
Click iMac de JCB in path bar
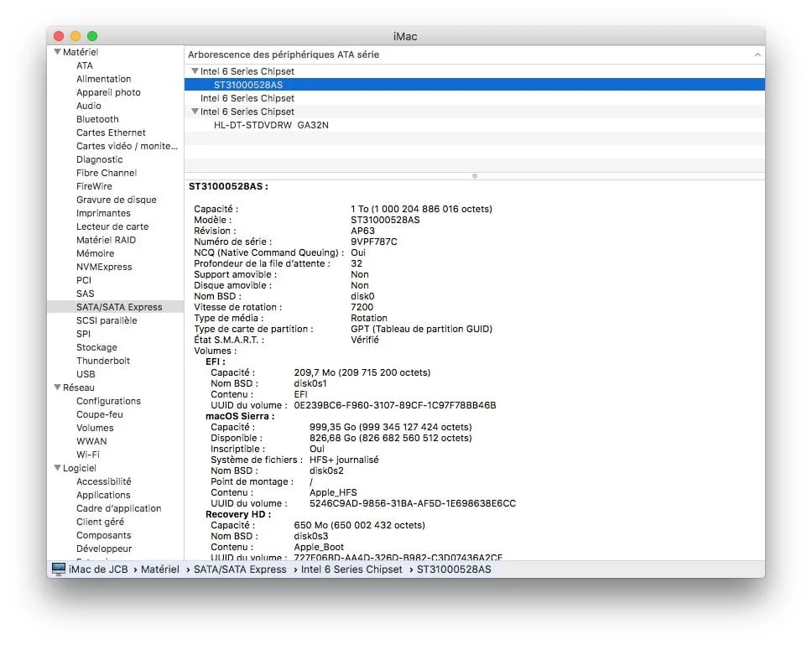pos(98,569)
